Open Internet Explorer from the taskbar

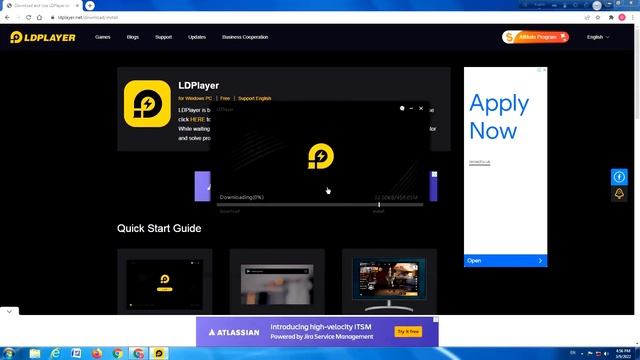pos(56,353)
